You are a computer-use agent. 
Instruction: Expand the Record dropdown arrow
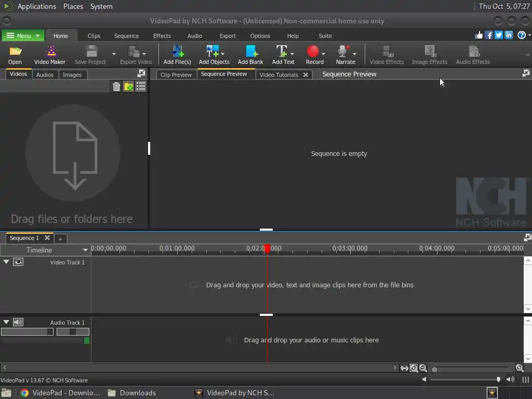pyautogui.click(x=323, y=54)
